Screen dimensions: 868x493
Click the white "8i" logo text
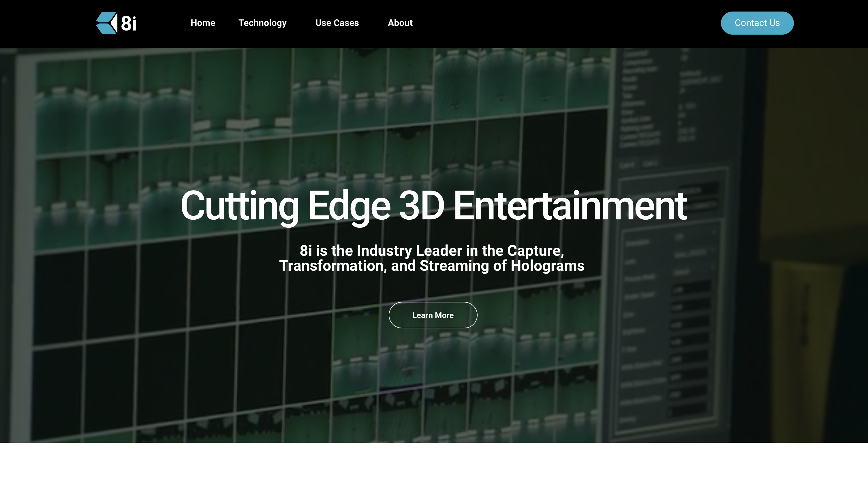[x=129, y=23]
